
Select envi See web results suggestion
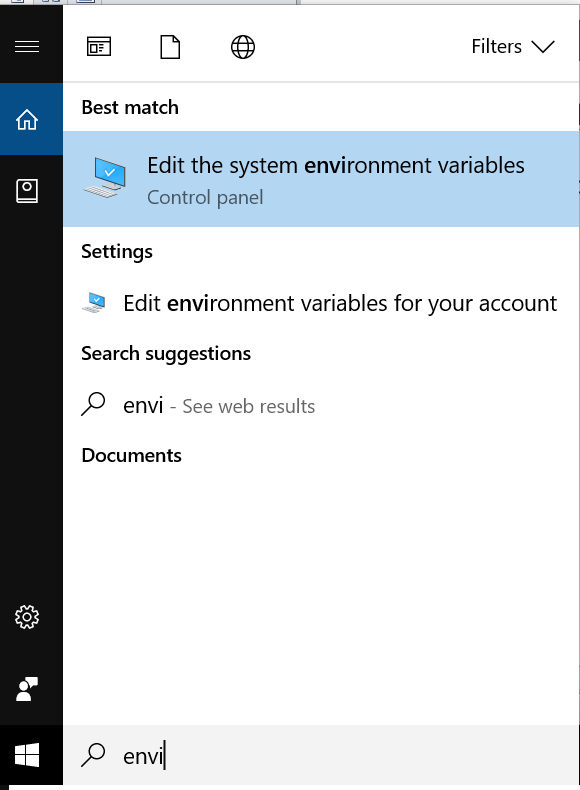(321, 406)
